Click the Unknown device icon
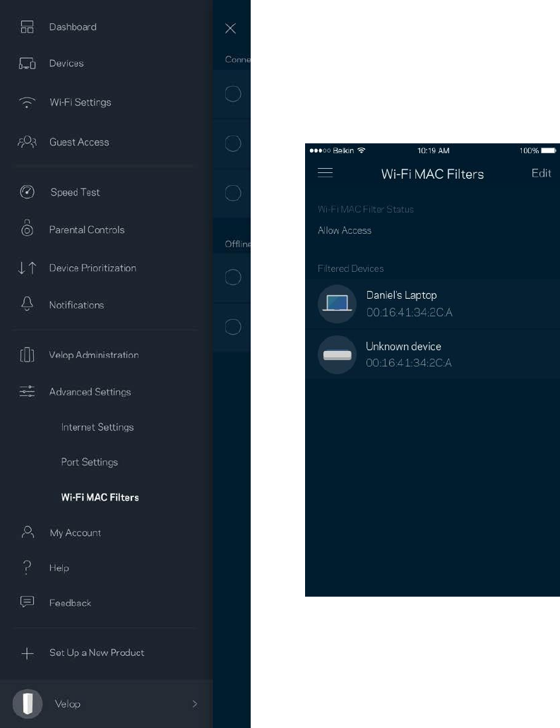This screenshot has width=560, height=728. click(337, 354)
